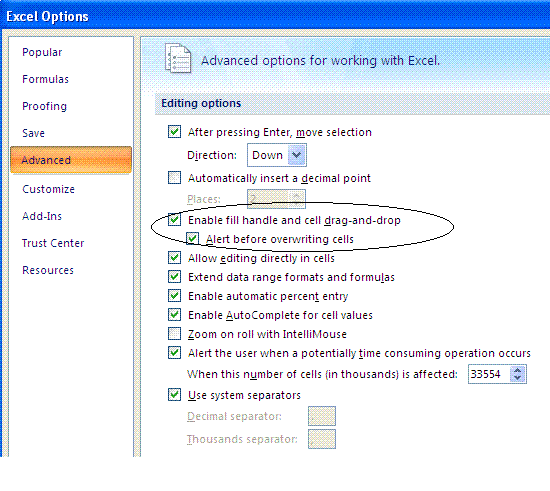The height and width of the screenshot is (491, 550).
Task: Toggle Alert before overwriting cells
Action: click(192, 239)
